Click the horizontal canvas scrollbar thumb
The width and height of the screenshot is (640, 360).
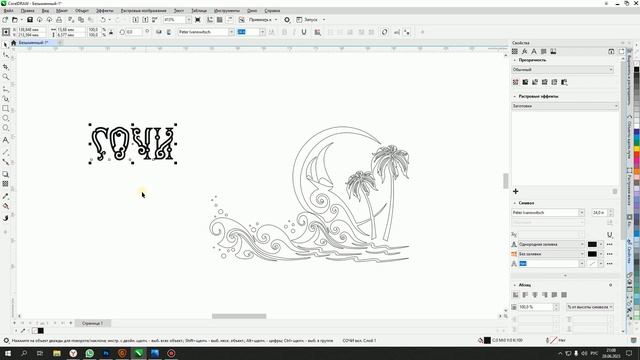(239, 316)
